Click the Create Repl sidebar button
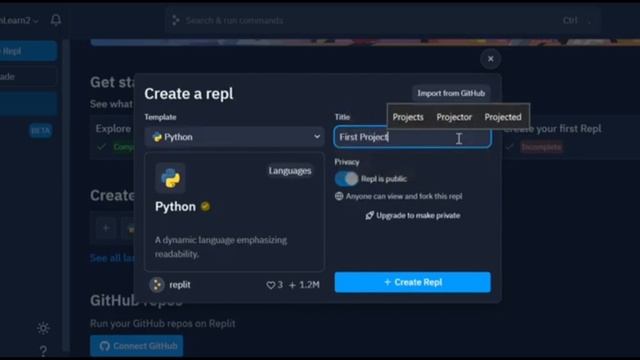 tap(28, 51)
